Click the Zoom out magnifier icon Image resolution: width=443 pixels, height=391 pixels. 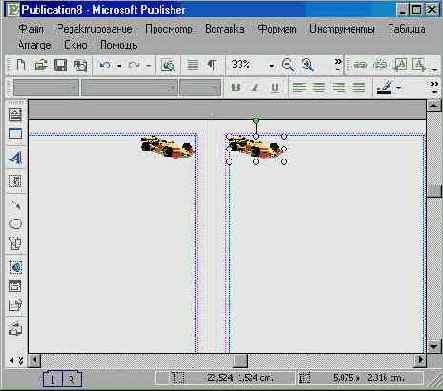point(288,65)
